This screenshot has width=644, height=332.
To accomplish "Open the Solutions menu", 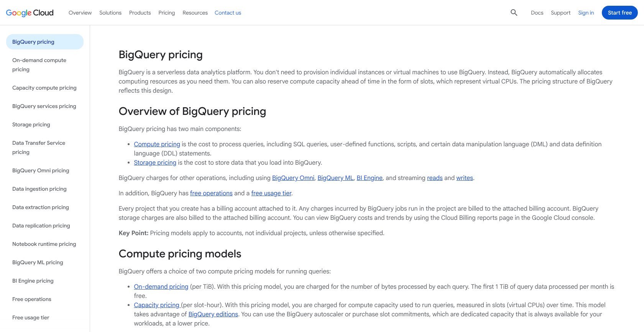I will pyautogui.click(x=110, y=13).
